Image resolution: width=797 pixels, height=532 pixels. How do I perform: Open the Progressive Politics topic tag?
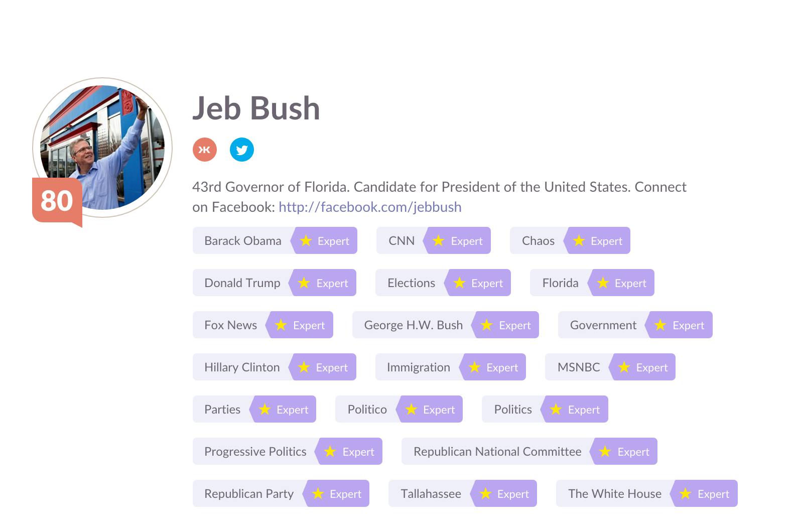pyautogui.click(x=255, y=452)
